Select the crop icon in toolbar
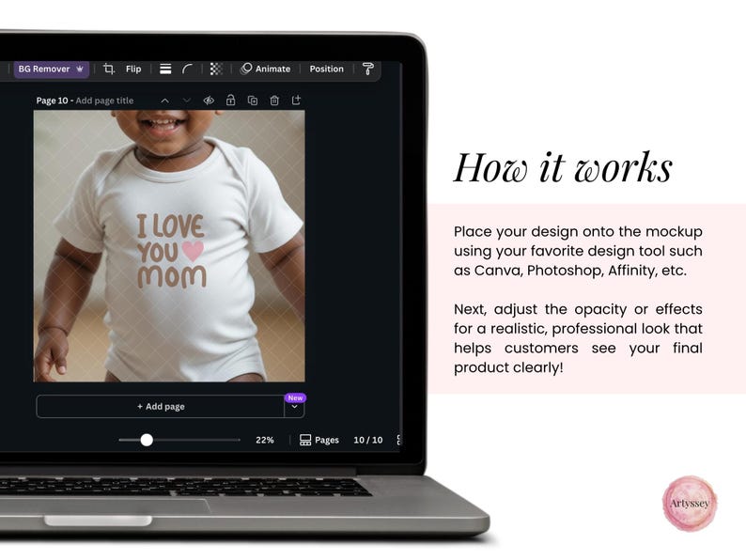Viewport: 746px width, 560px height. [x=109, y=69]
